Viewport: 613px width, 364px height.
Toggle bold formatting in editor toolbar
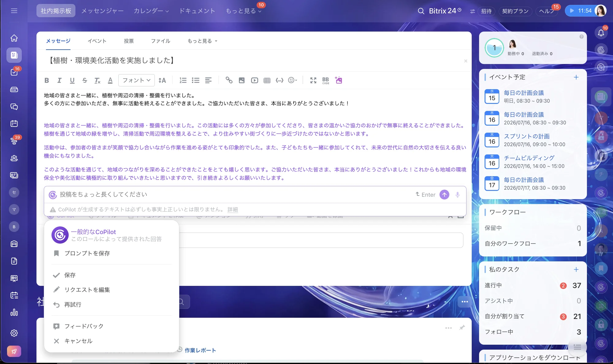pyautogui.click(x=47, y=80)
